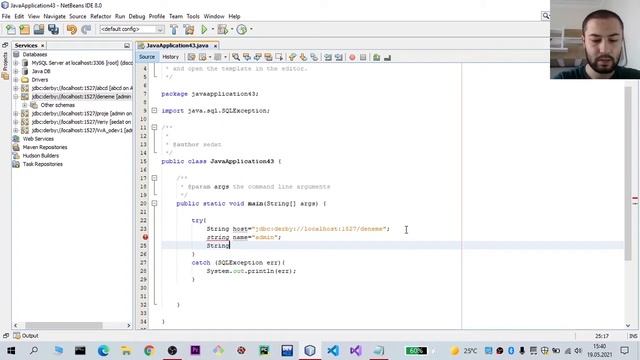The image size is (640, 360).
Task: Open the Refactor menu
Action: (x=100, y=16)
